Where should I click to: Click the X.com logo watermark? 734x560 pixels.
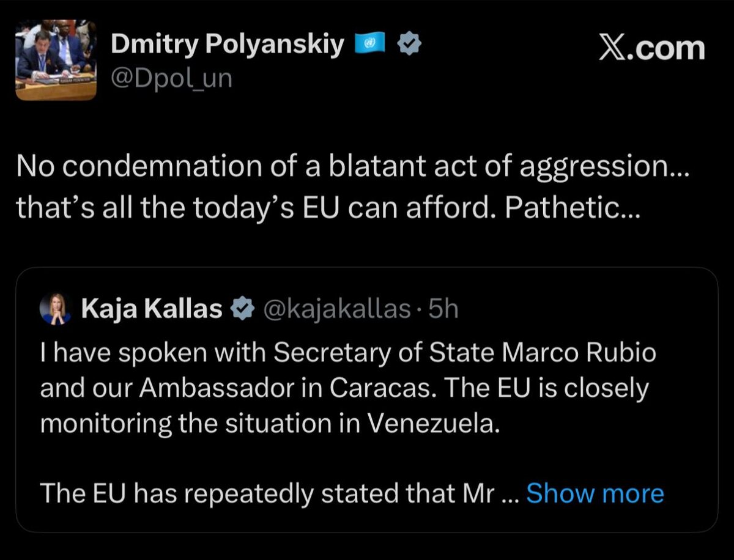point(651,48)
